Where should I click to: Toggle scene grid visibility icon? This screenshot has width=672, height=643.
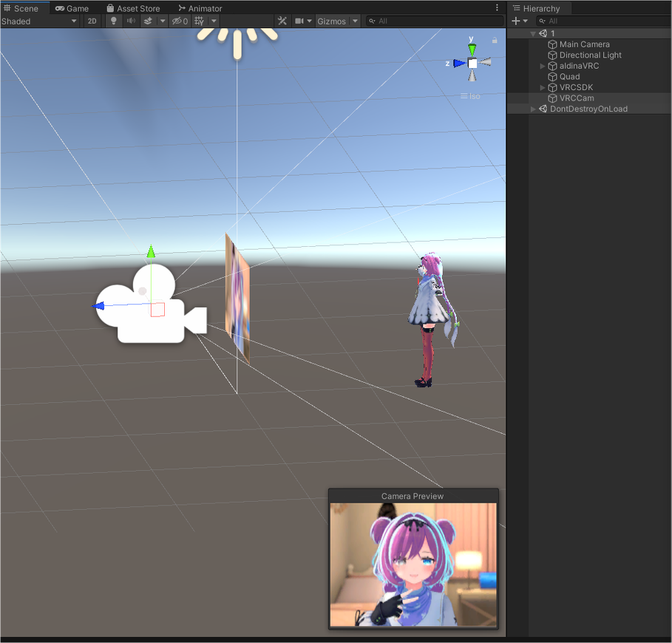point(200,21)
